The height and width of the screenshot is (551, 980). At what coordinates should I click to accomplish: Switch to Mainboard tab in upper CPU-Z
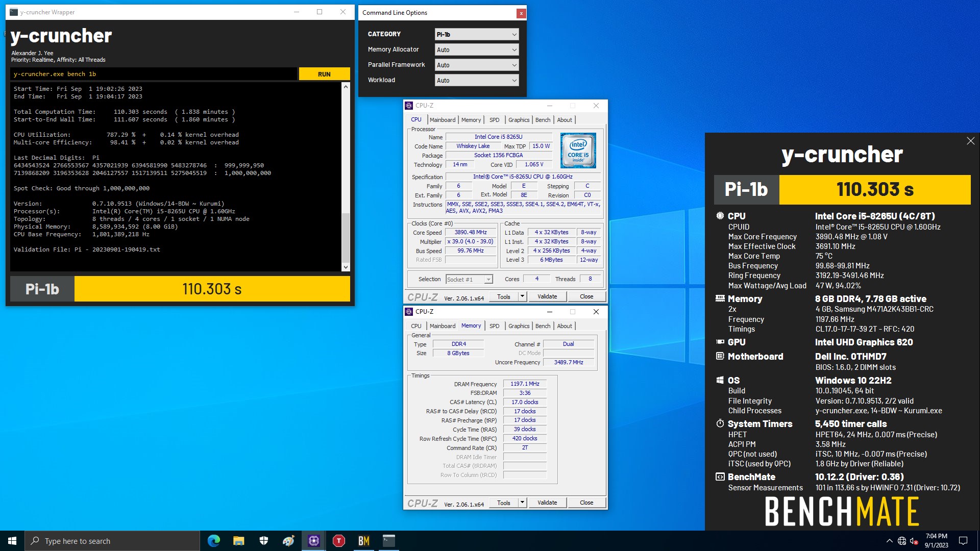442,120
